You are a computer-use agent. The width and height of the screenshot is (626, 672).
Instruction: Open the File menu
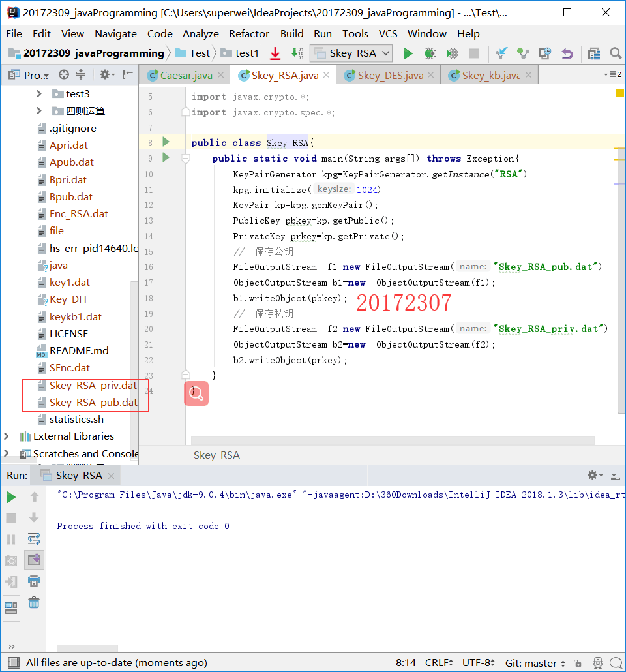pos(14,33)
